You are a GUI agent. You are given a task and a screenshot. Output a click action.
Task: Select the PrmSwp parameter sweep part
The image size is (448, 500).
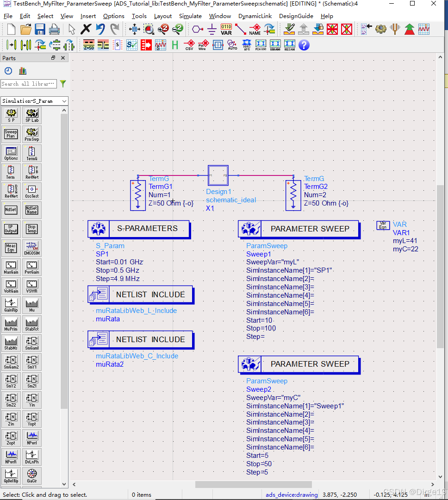[x=32, y=134]
